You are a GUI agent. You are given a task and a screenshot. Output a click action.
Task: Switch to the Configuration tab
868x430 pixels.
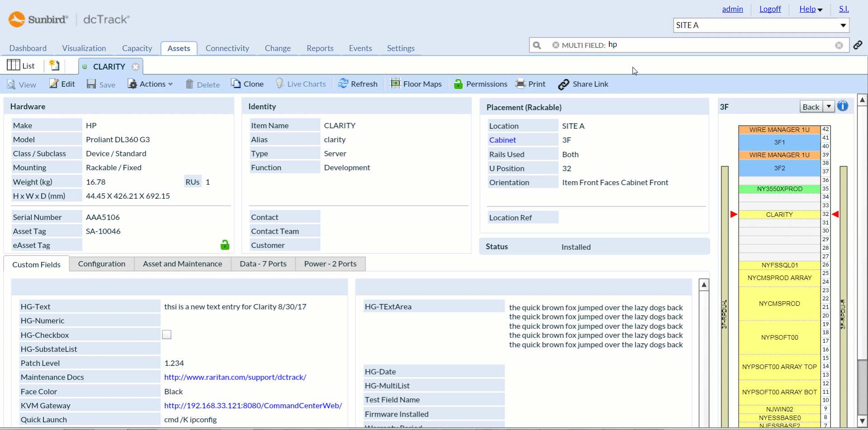coord(102,264)
